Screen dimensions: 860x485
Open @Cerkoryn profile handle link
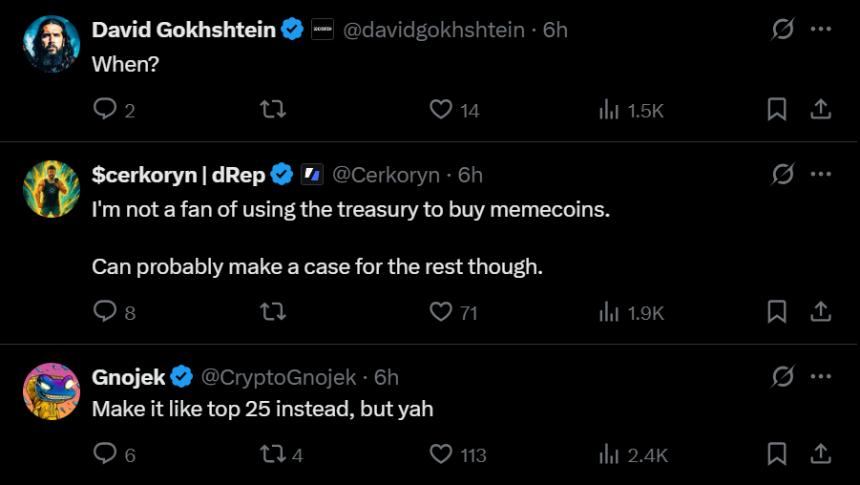pos(385,175)
